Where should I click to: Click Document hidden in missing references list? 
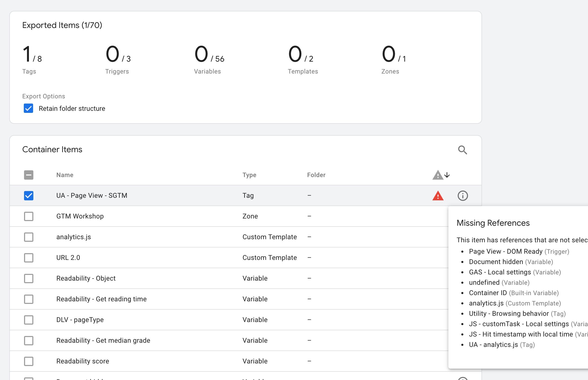click(511, 262)
